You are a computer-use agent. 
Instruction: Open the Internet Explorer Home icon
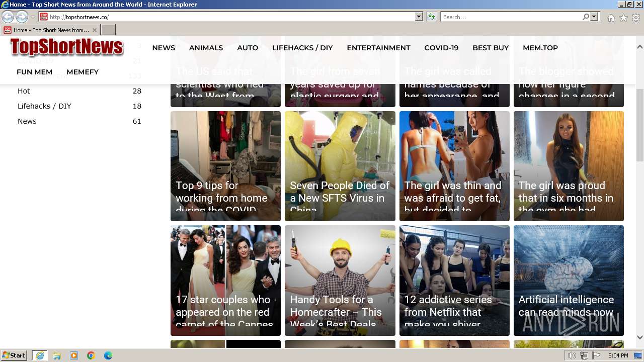pyautogui.click(x=611, y=18)
